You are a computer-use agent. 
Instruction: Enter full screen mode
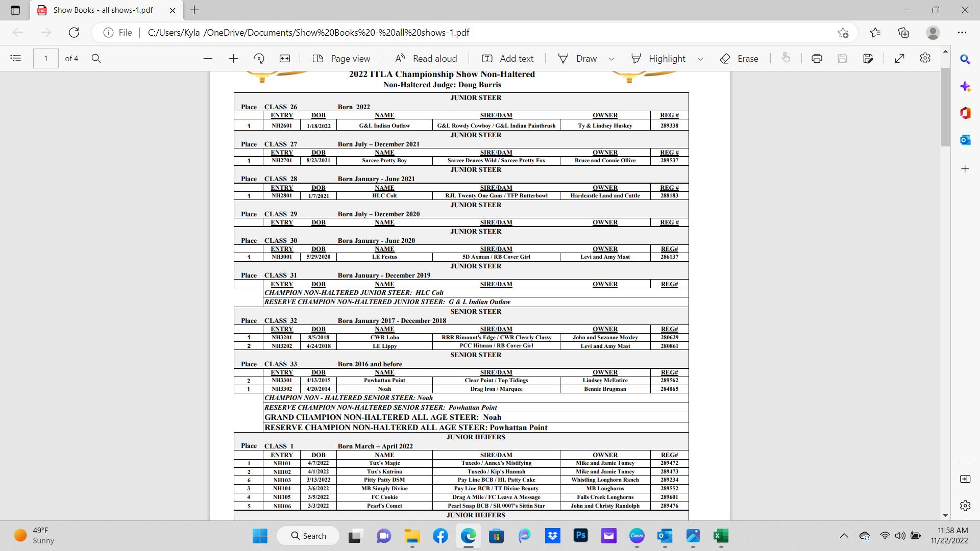900,59
